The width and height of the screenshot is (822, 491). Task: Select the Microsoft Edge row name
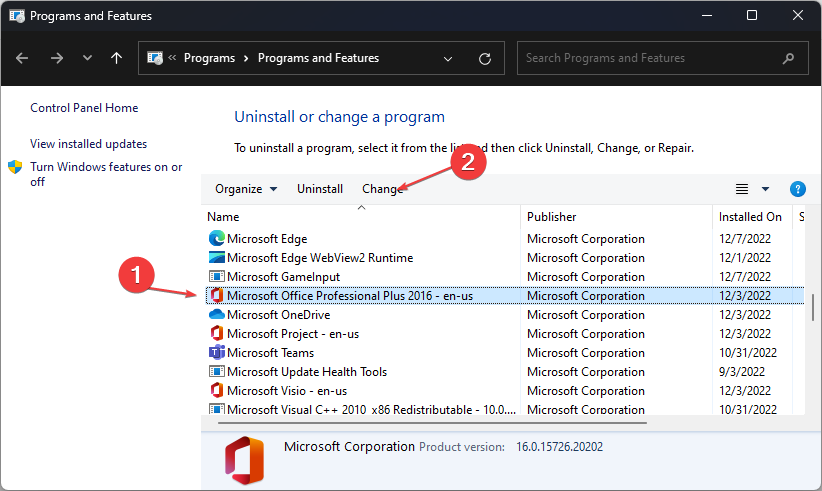click(x=267, y=239)
